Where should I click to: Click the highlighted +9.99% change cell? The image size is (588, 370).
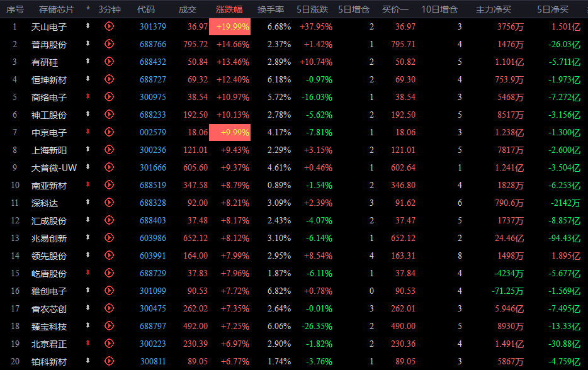coord(230,132)
